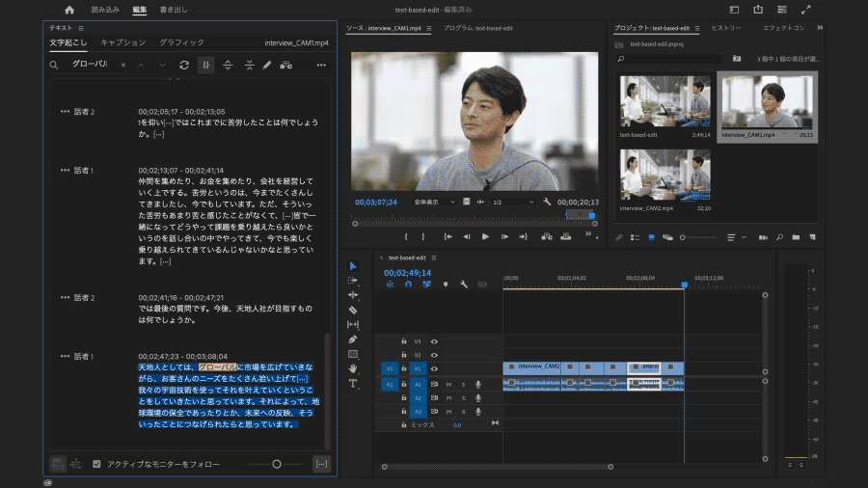Click the timeline timecode 00;02;49;14
The image size is (868, 488).
[x=407, y=273]
